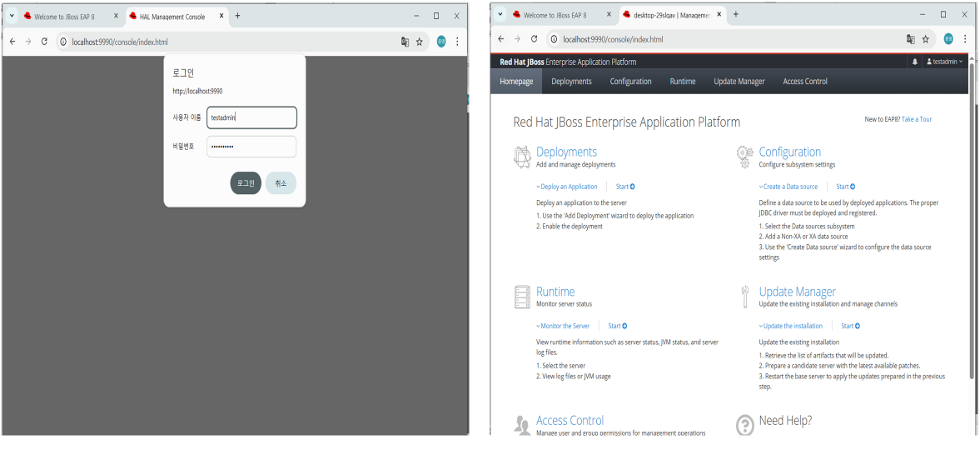Viewport: 980px width, 450px height.
Task: Focus the 사용자 이름 field containing testadmin
Action: 252,117
